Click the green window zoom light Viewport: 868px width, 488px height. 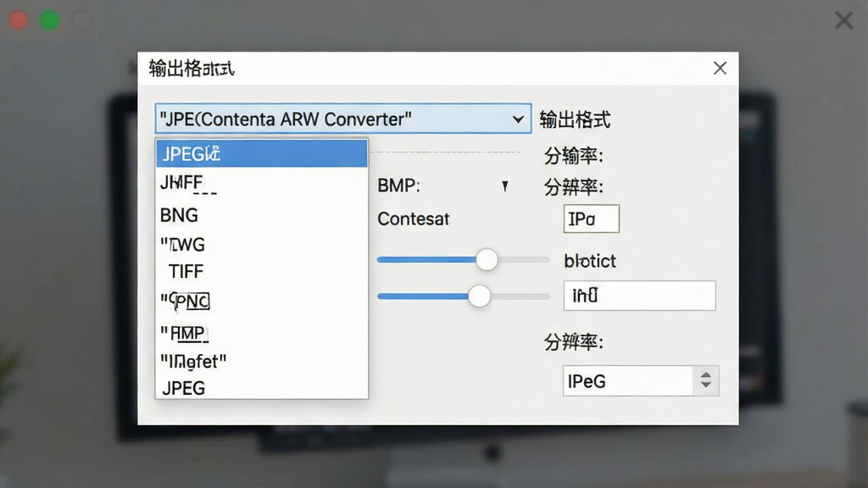(x=50, y=20)
